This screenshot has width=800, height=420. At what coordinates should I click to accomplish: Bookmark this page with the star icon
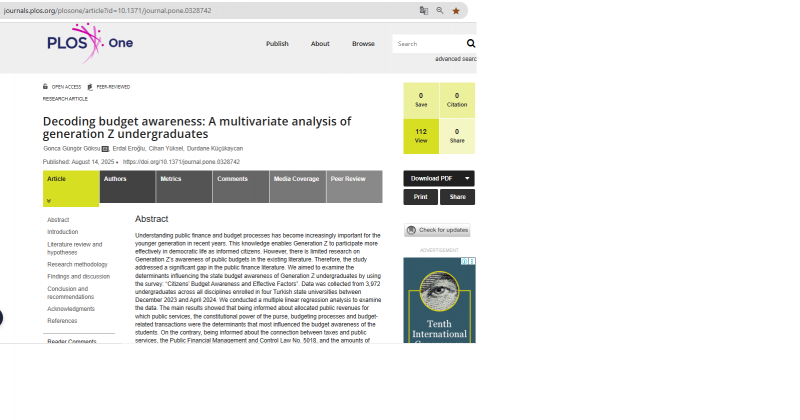456,10
